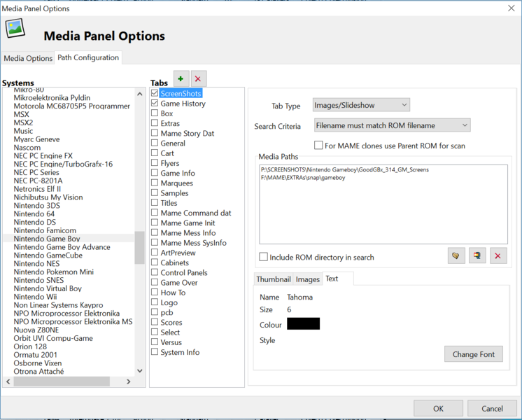The width and height of the screenshot is (522, 420).
Task: Click the black font colour swatch
Action: pos(303,323)
